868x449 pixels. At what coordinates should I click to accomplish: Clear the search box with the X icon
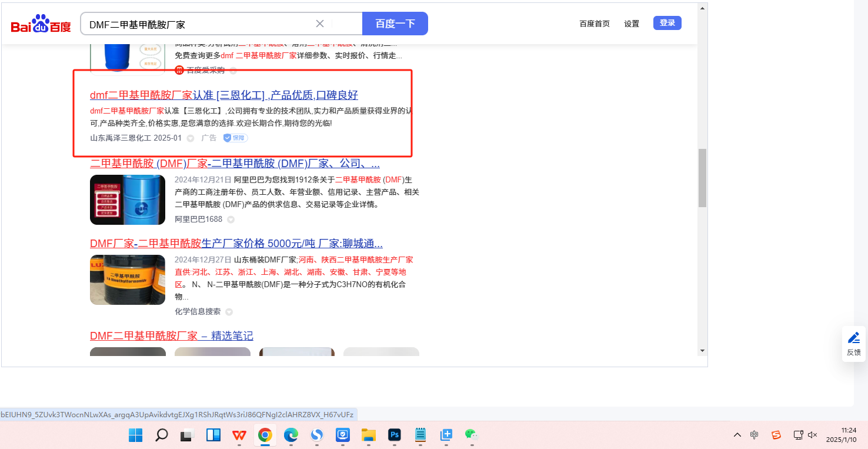pyautogui.click(x=320, y=24)
